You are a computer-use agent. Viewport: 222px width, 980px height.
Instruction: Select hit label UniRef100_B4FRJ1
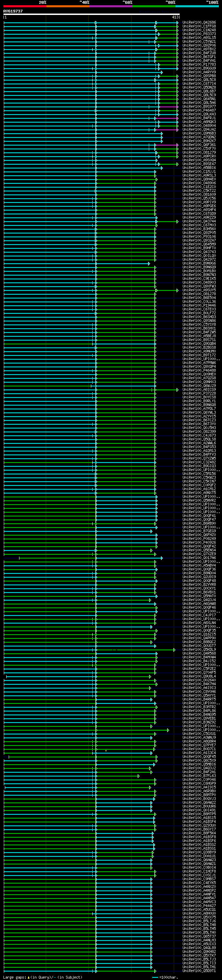pyautogui.click(x=199, y=118)
